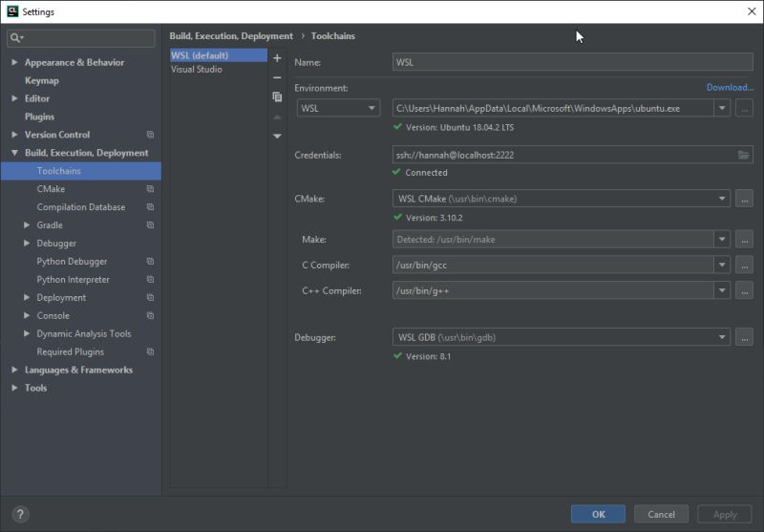Screen dimensions: 764x532
Task: Expand Dynamic Analysis Tools subsection
Action: pyautogui.click(x=27, y=333)
